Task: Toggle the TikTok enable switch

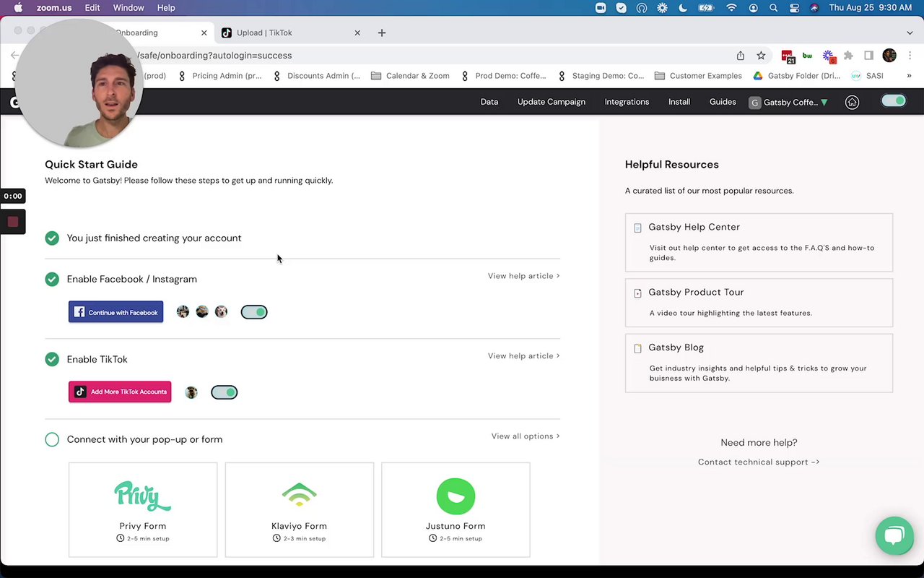Action: click(x=225, y=392)
